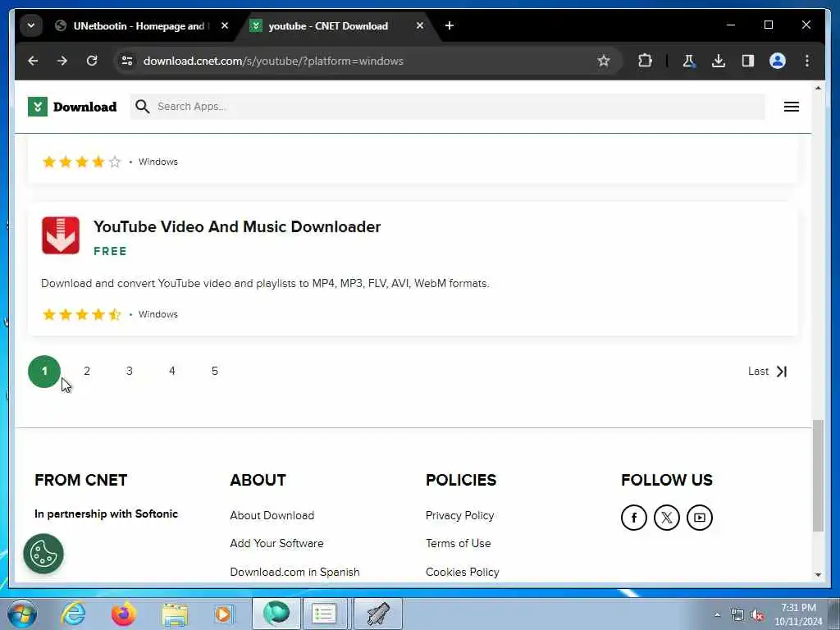The height and width of the screenshot is (630, 840).
Task: Open the Chrome profile avatar
Action: (778, 61)
